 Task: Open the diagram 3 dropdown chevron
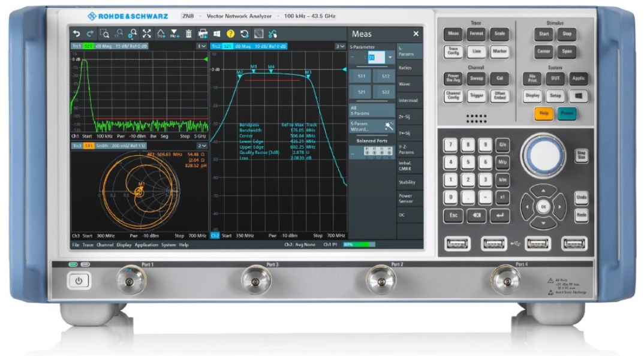pyautogui.click(x=341, y=46)
